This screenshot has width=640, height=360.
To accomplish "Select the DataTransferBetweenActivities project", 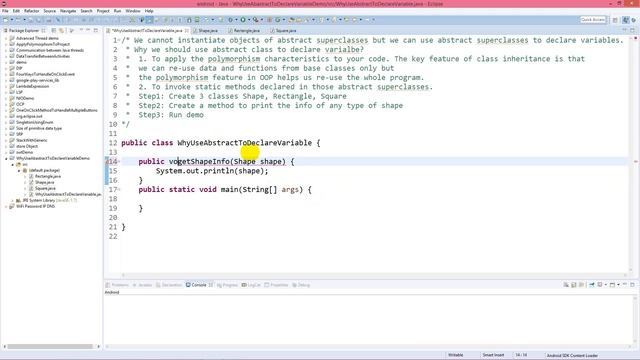I will [x=43, y=56].
